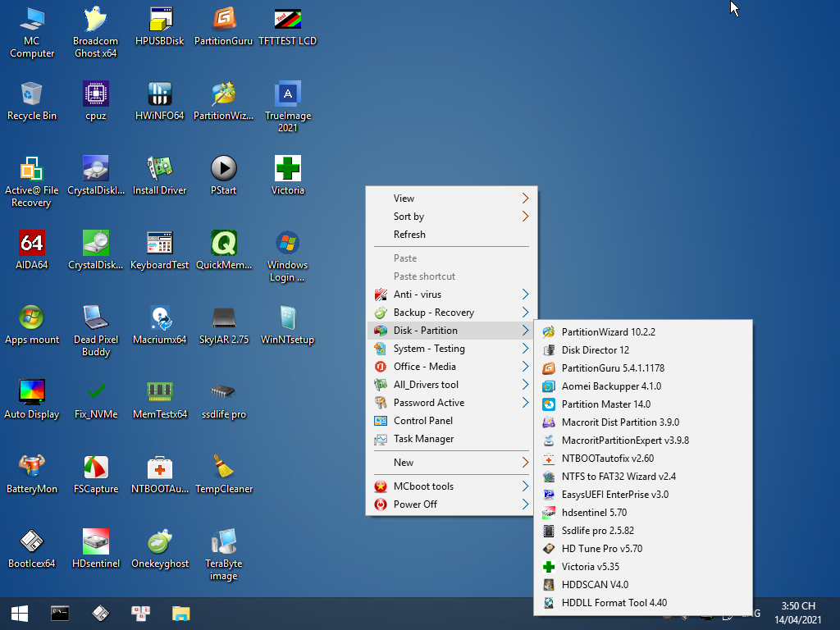This screenshot has width=840, height=630.
Task: Select the Onekeyghost desktop icon
Action: pyautogui.click(x=160, y=549)
